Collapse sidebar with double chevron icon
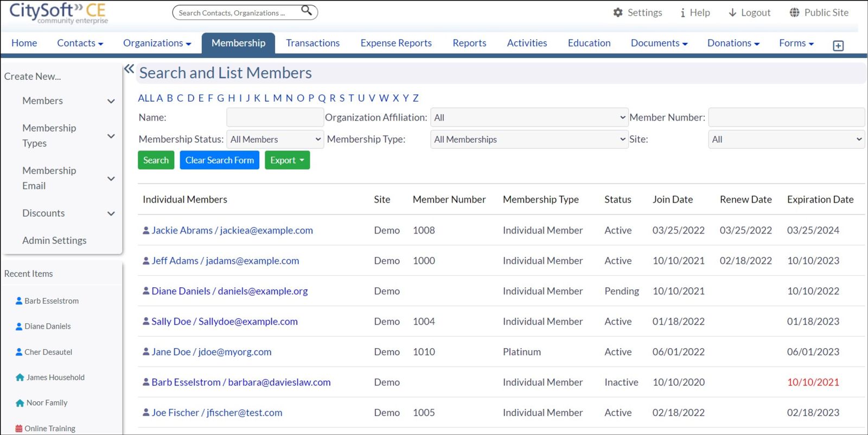 (129, 69)
